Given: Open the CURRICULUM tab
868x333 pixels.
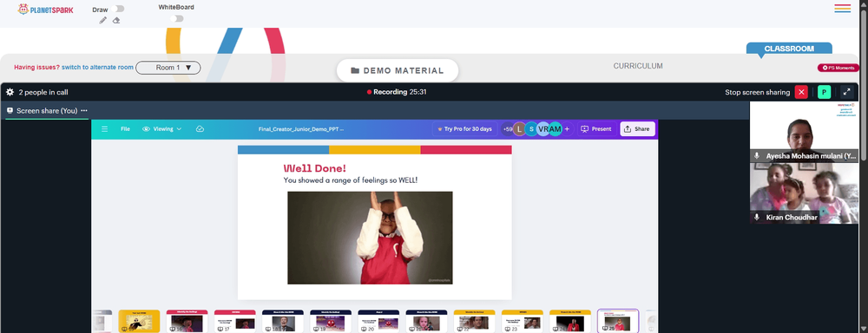Looking at the screenshot, I should click(638, 66).
